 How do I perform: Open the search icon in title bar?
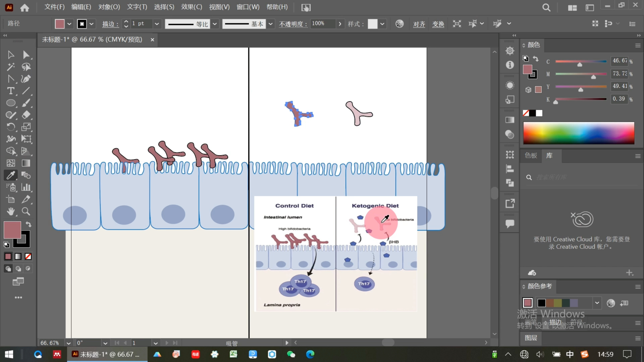pos(546,7)
